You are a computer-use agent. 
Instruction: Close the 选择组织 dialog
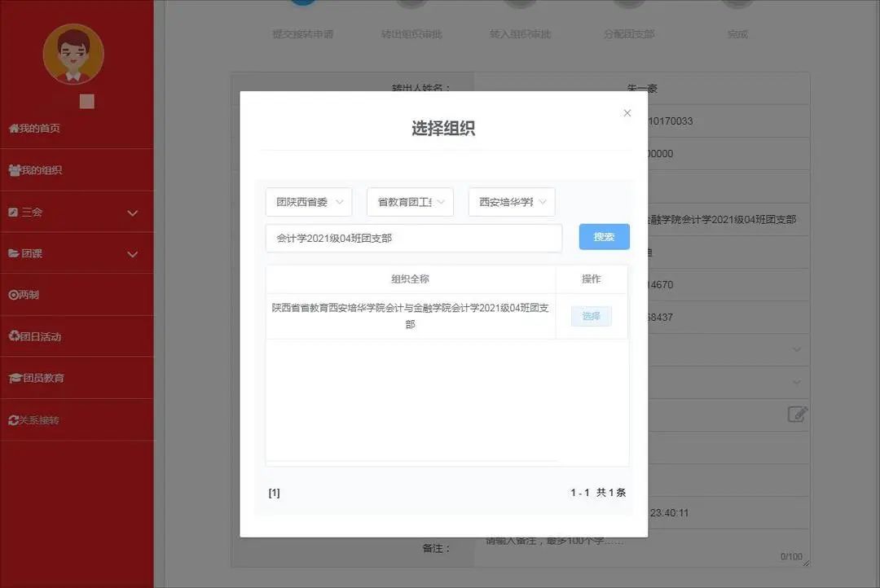tap(627, 113)
